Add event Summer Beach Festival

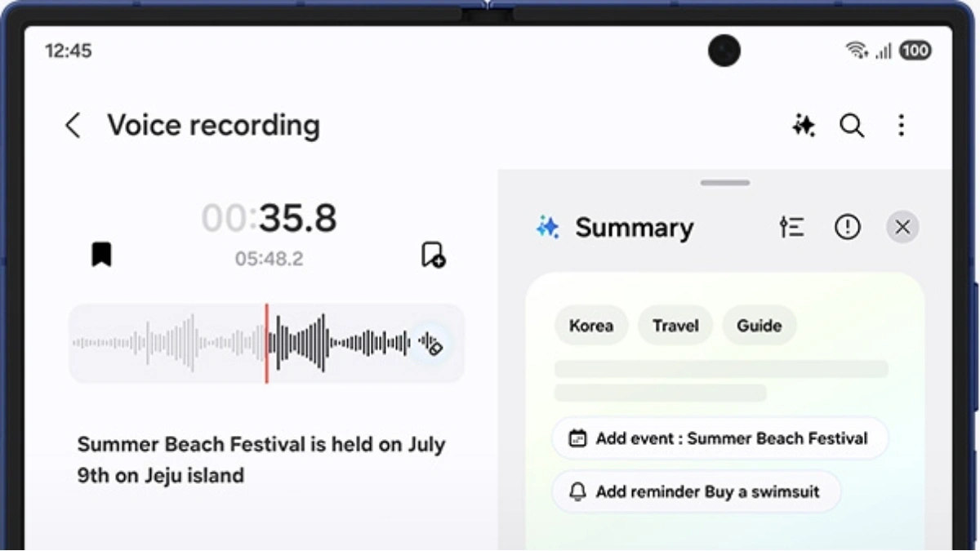click(719, 438)
